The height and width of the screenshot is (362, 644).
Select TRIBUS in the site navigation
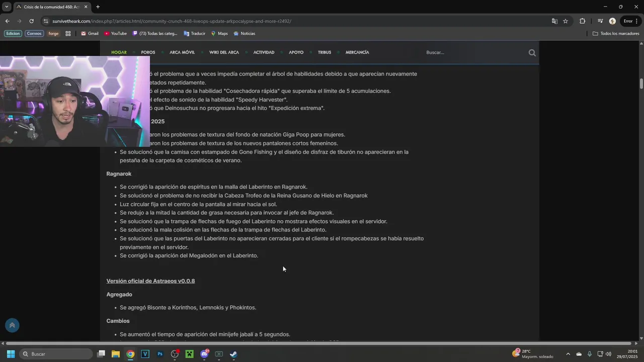(325, 52)
